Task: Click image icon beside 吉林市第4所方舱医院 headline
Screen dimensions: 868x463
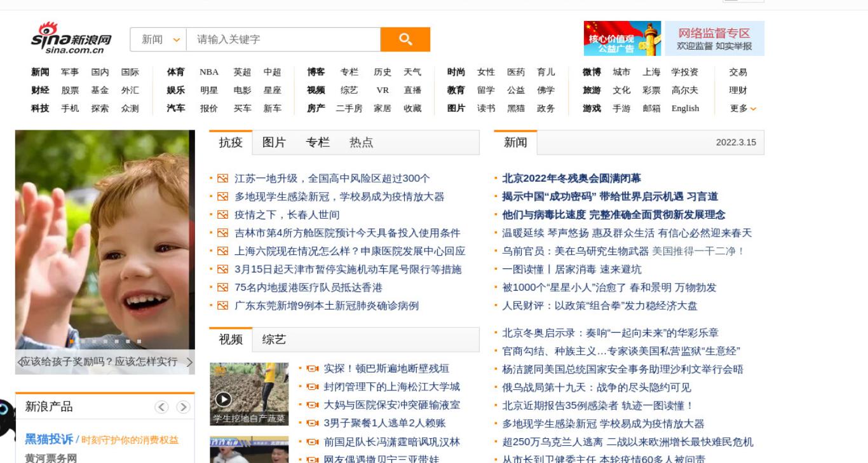Action: coord(222,233)
